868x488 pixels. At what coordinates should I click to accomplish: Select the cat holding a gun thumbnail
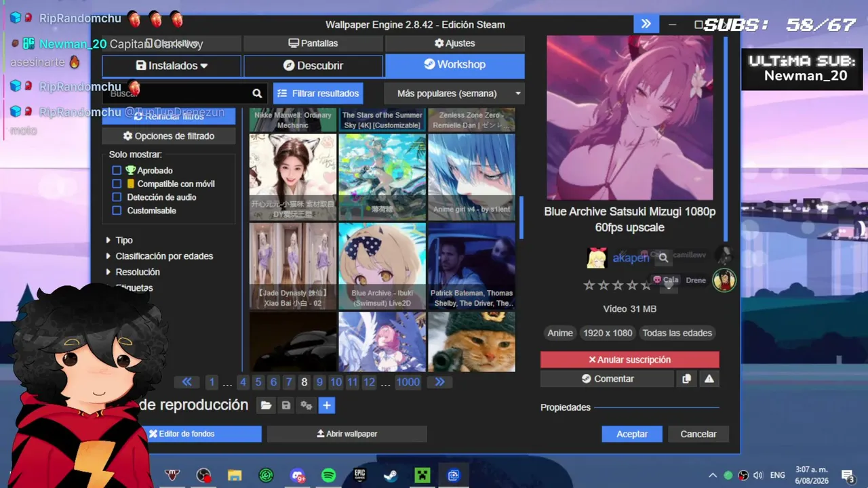coord(471,342)
